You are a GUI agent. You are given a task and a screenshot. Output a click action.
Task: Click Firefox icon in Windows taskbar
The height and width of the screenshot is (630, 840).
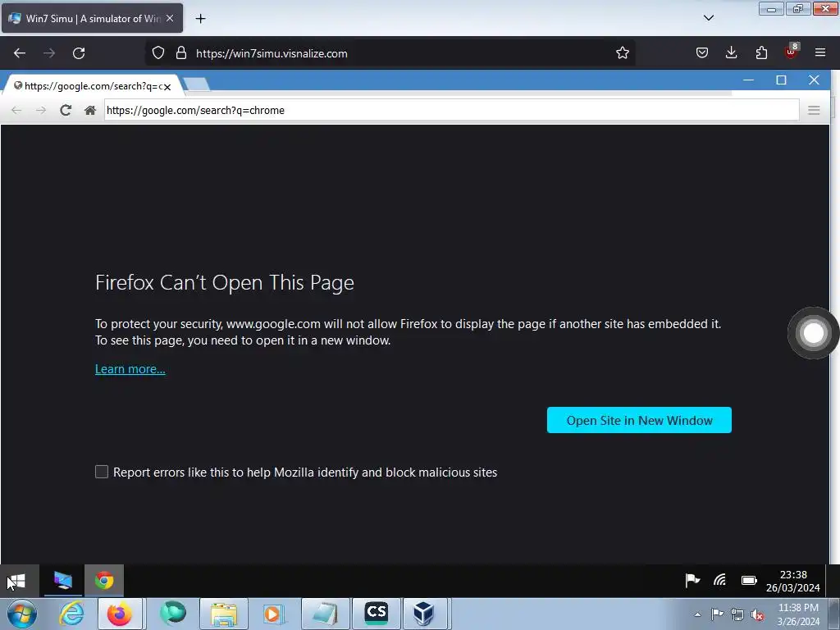(120, 614)
